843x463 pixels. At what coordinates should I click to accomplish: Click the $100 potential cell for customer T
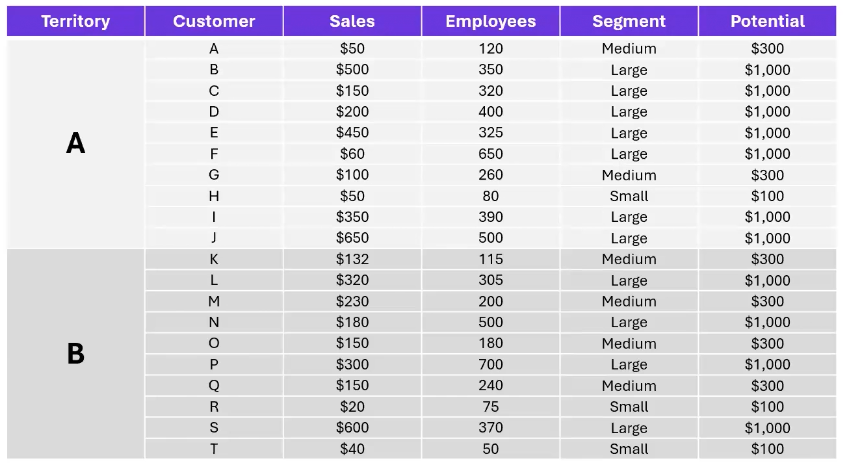pos(767,449)
